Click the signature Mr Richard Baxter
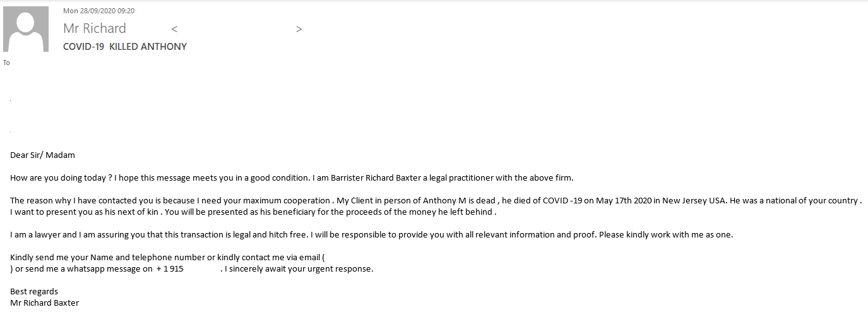The image size is (868, 312). (45, 303)
